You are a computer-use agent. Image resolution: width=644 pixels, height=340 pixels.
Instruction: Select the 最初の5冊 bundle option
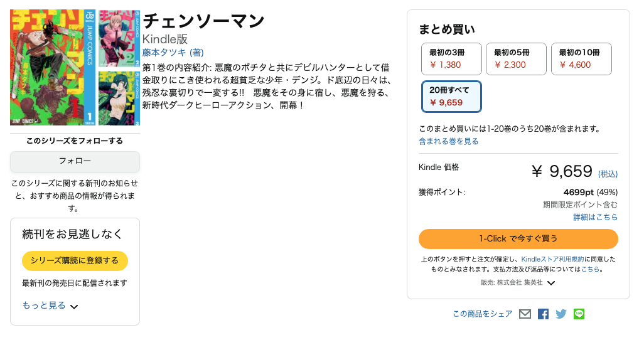click(x=516, y=58)
